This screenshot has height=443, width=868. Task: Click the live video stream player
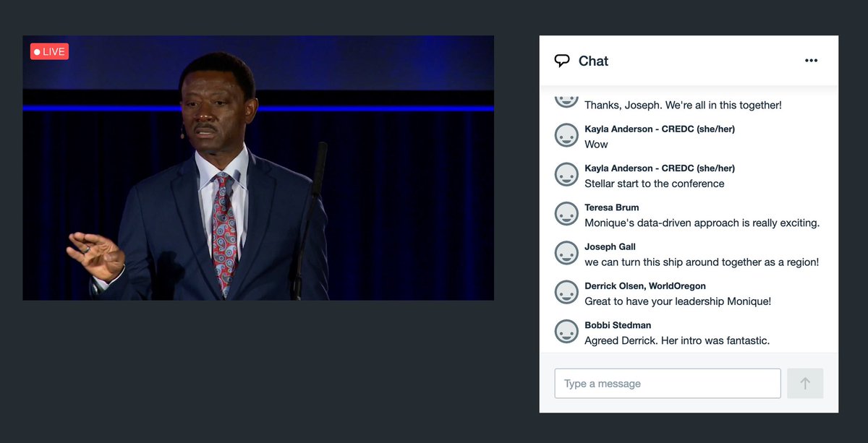click(258, 168)
